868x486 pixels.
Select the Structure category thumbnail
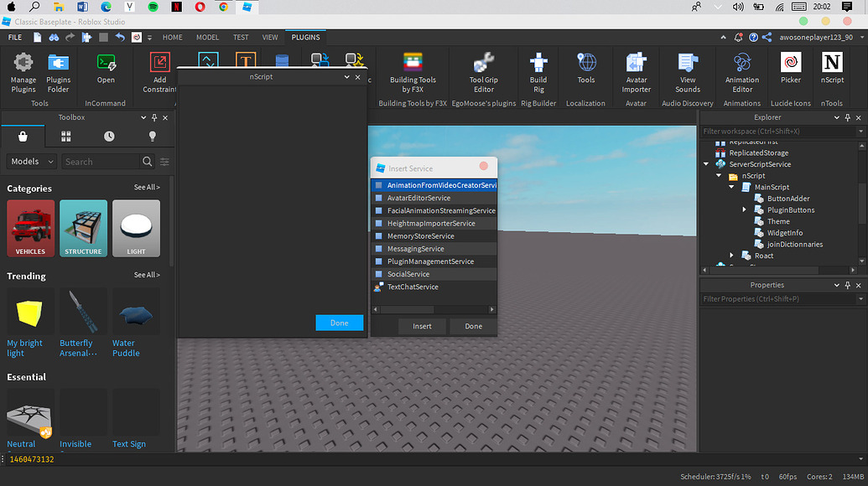pyautogui.click(x=83, y=229)
